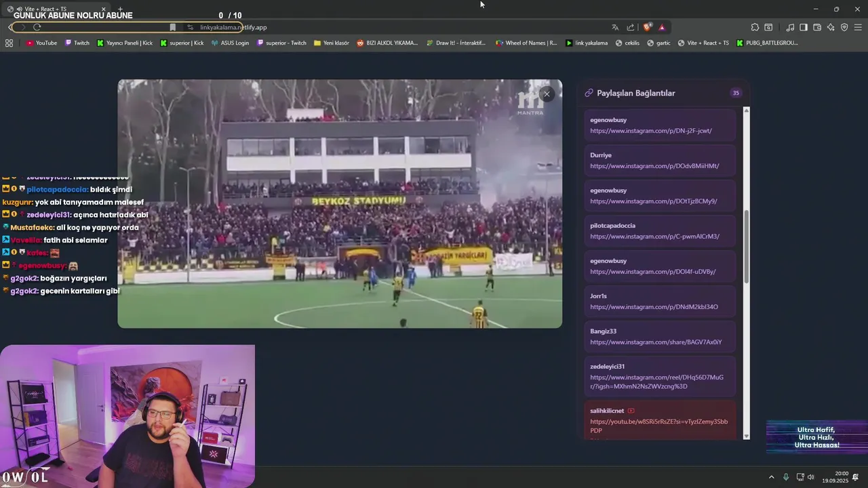
Task: Click the microphone icon in system tray
Action: click(786, 477)
